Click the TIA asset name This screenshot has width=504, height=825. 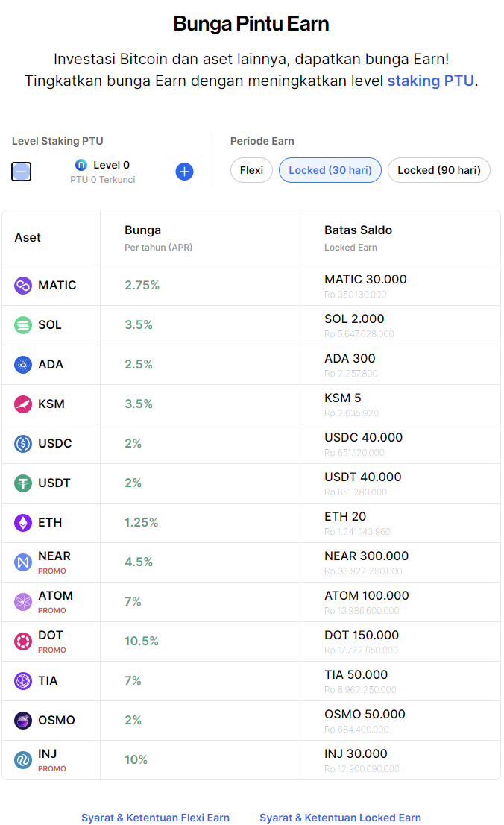tap(48, 681)
